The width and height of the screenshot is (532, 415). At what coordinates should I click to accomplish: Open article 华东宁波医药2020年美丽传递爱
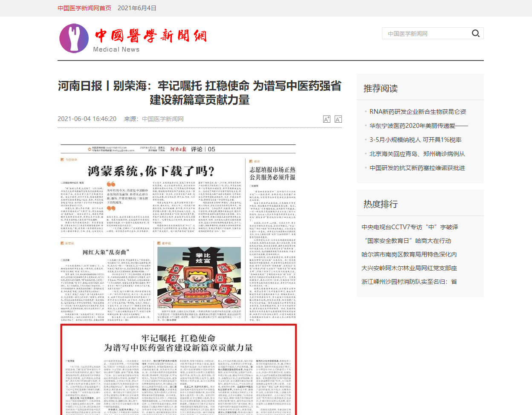pos(418,126)
